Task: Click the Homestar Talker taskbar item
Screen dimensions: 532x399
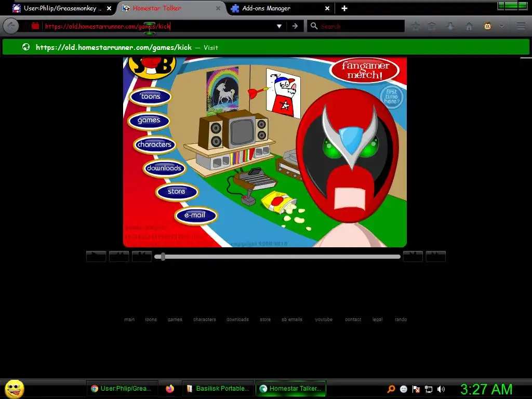Action: coord(290,389)
